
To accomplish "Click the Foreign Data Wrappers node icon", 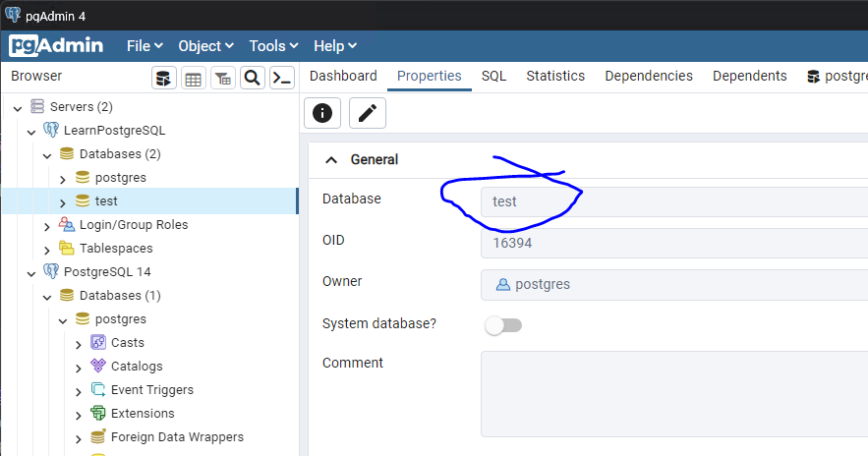I will (x=98, y=436).
